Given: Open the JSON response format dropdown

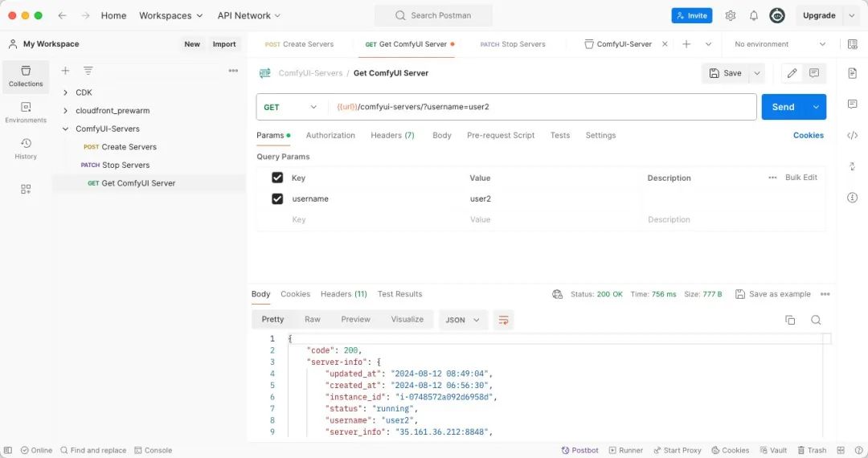Looking at the screenshot, I should point(462,320).
